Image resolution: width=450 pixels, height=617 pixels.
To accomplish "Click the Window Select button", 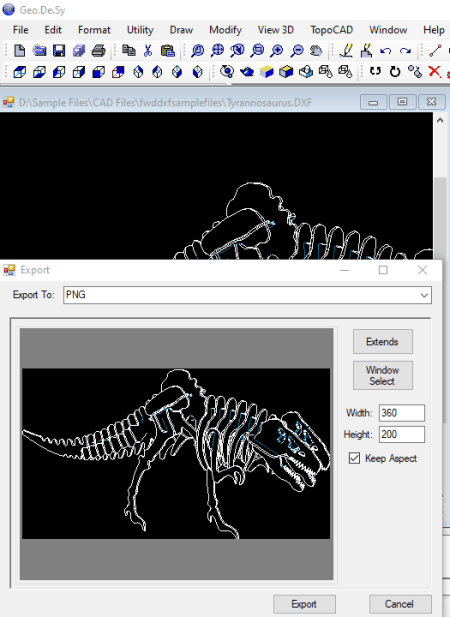I will coord(383,375).
